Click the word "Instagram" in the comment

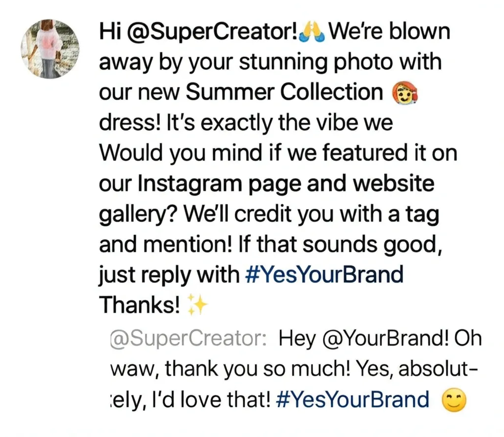point(189,184)
